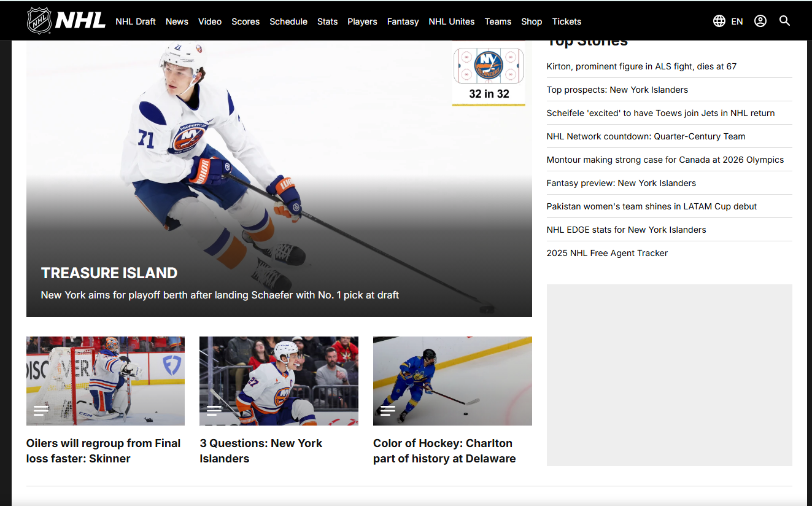Open the Treasure Island headline story
This screenshot has width=812, height=506.
click(x=109, y=273)
